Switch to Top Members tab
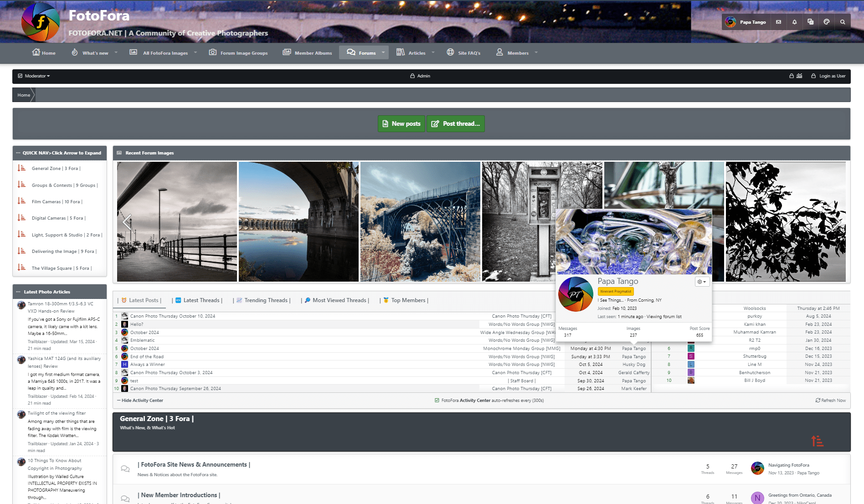The width and height of the screenshot is (864, 504). [404, 300]
